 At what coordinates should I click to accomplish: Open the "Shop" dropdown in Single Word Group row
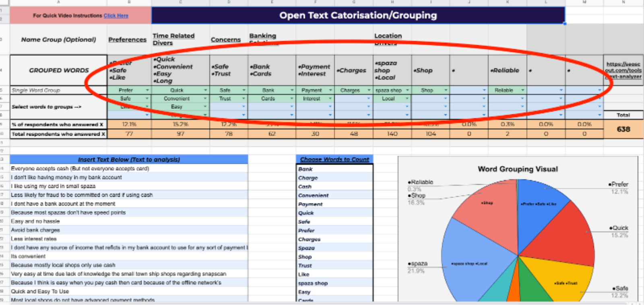pos(430,90)
